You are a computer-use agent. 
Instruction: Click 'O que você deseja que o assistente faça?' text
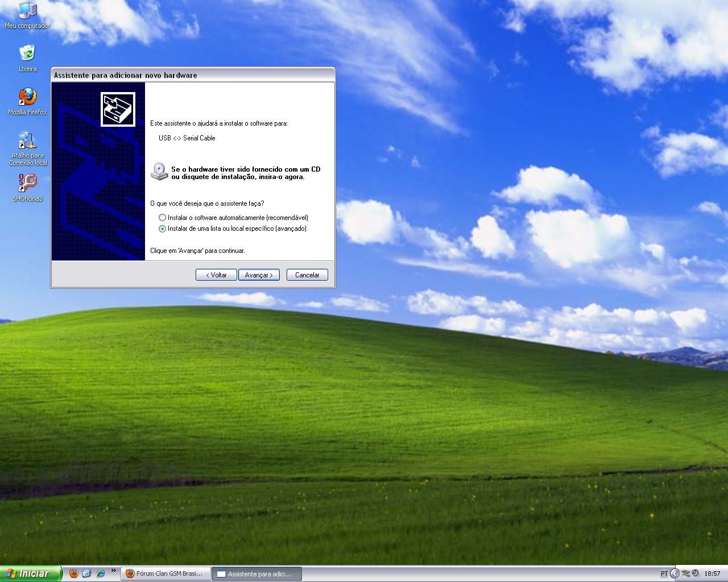207,203
